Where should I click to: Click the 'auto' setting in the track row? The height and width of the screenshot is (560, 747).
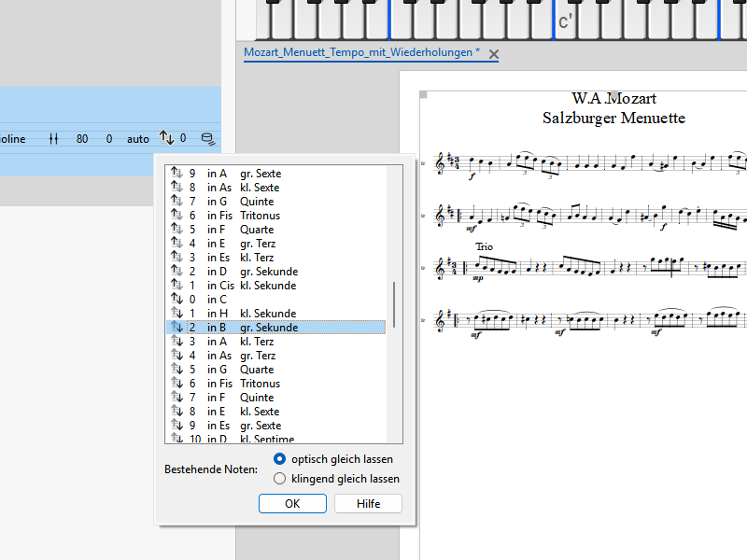click(137, 139)
